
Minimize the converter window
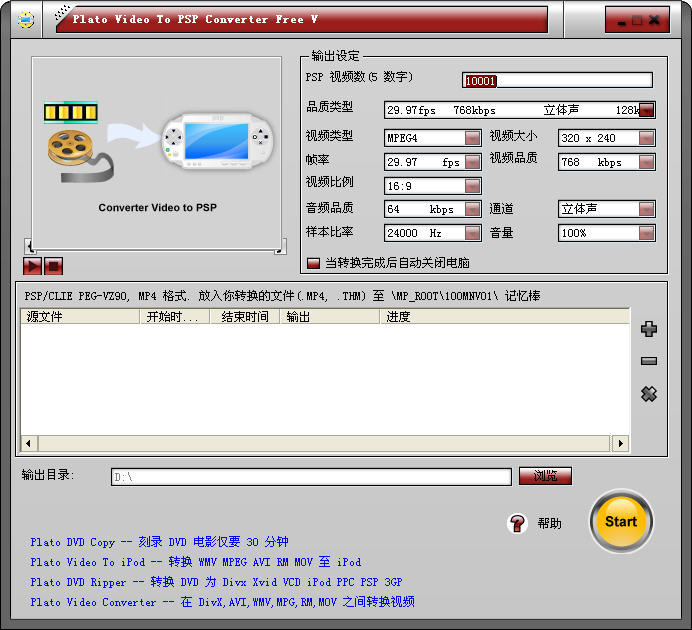point(621,21)
